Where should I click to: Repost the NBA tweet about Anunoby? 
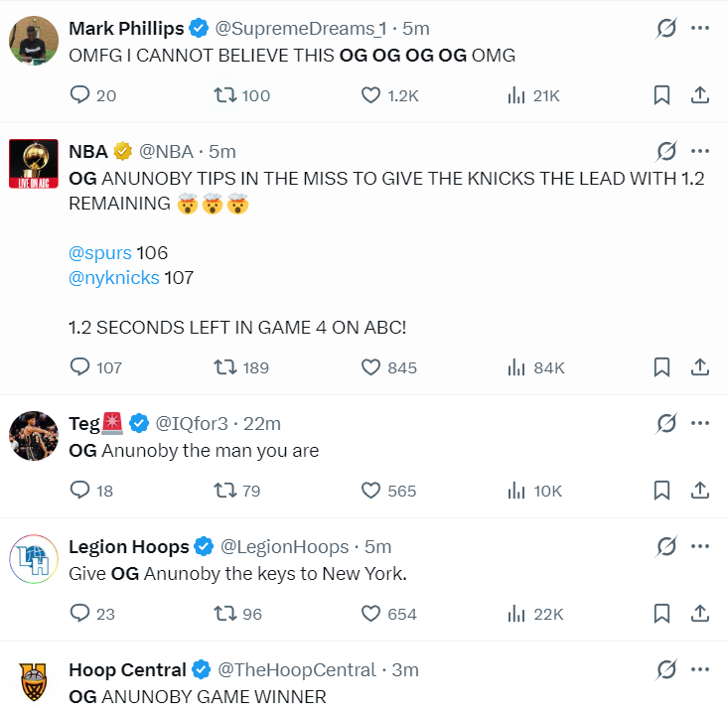pos(241,367)
